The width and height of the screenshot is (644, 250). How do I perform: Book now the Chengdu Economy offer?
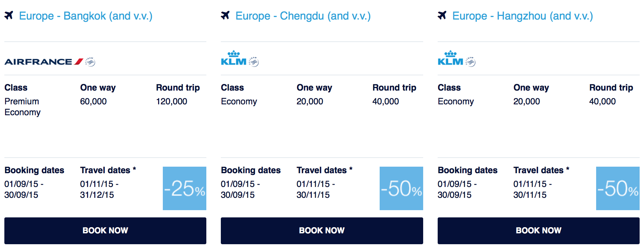coord(322,231)
